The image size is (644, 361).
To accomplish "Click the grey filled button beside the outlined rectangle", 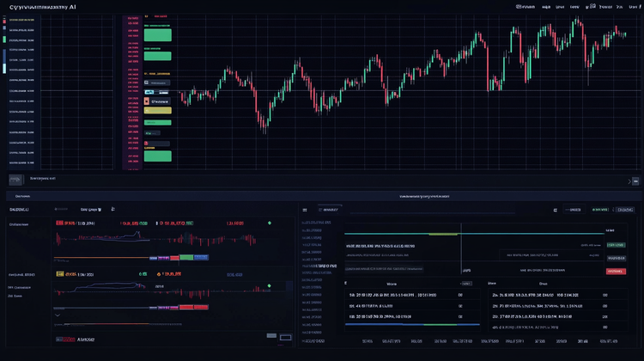I will (271, 335).
